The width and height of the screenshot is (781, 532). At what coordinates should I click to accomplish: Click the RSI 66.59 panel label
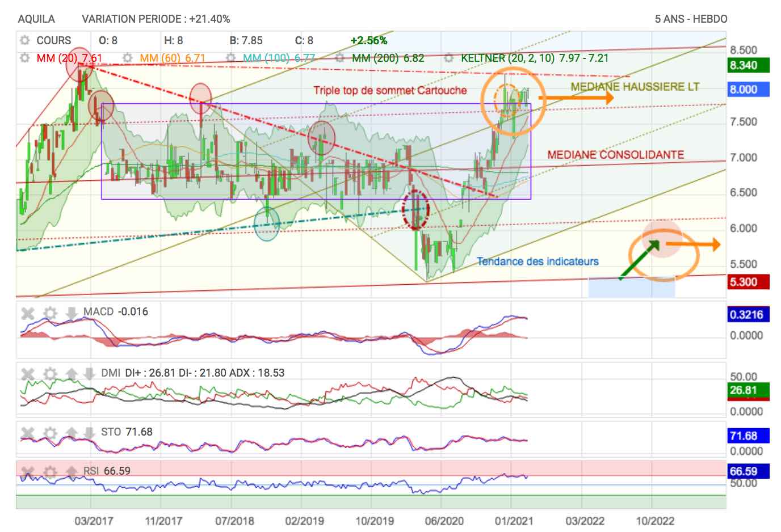click(x=107, y=470)
